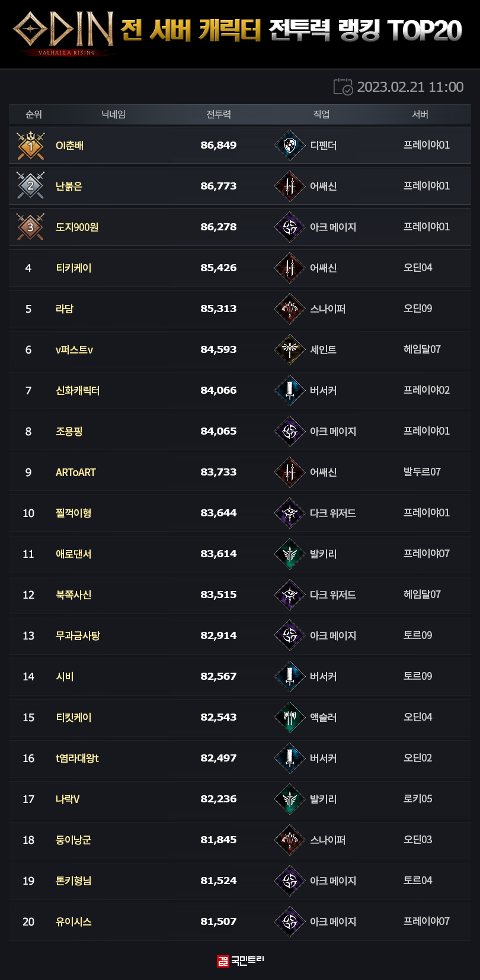Click the 전투력 column header

[x=219, y=114]
